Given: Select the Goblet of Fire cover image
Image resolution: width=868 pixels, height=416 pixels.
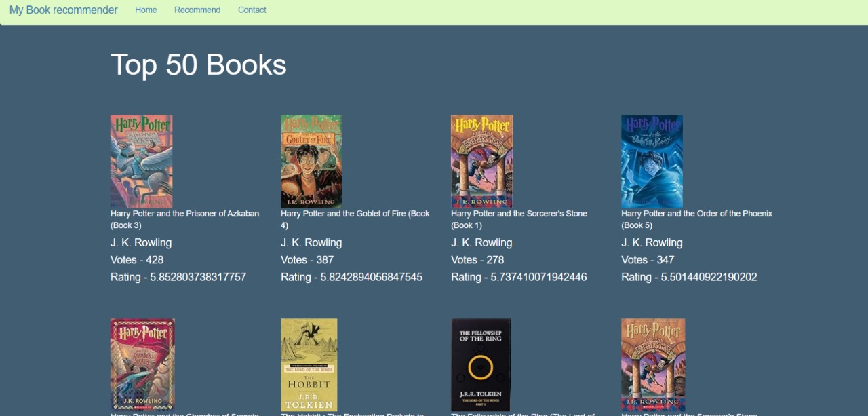Looking at the screenshot, I should (x=311, y=161).
